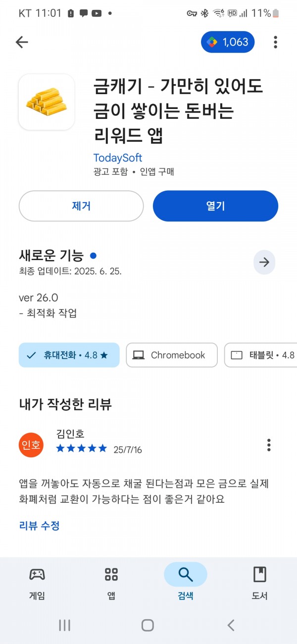Tap the gold bars app icon
Viewport: 297px width, 644px height.
47,102
